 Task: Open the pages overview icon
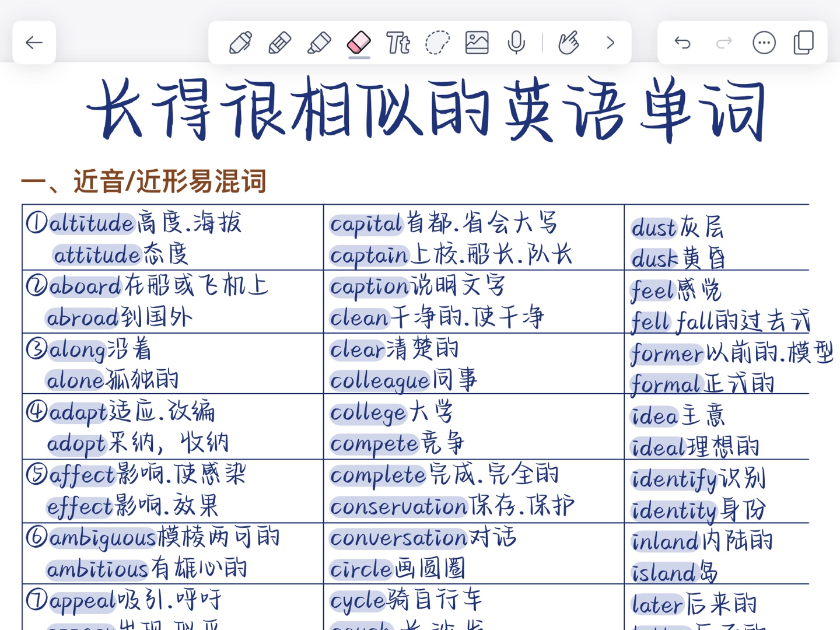[x=804, y=43]
